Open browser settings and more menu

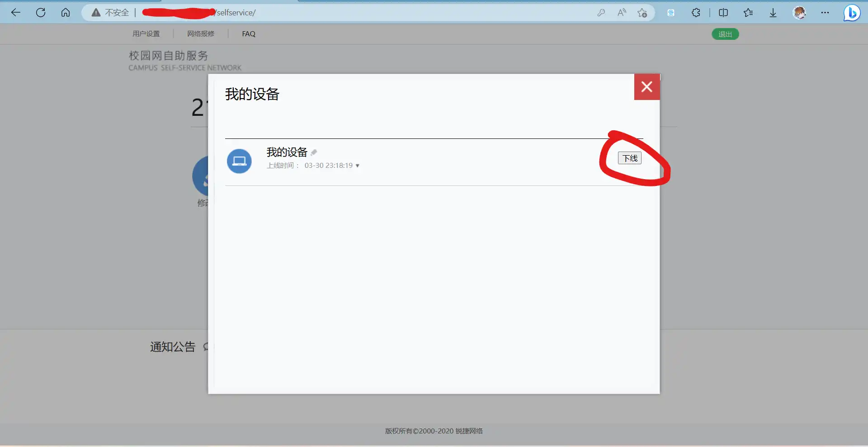[825, 13]
